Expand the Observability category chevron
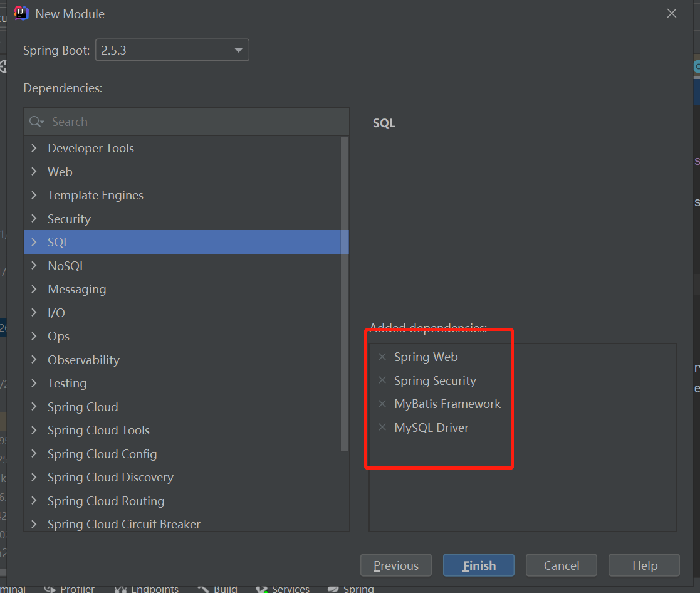This screenshot has height=593, width=700. pyautogui.click(x=34, y=359)
